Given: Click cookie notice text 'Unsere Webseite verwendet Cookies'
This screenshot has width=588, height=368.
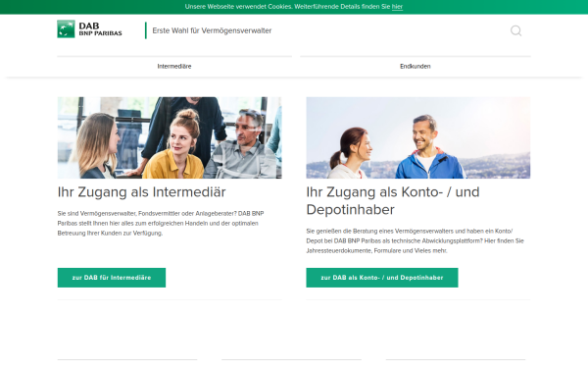Looking at the screenshot, I should (238, 7).
